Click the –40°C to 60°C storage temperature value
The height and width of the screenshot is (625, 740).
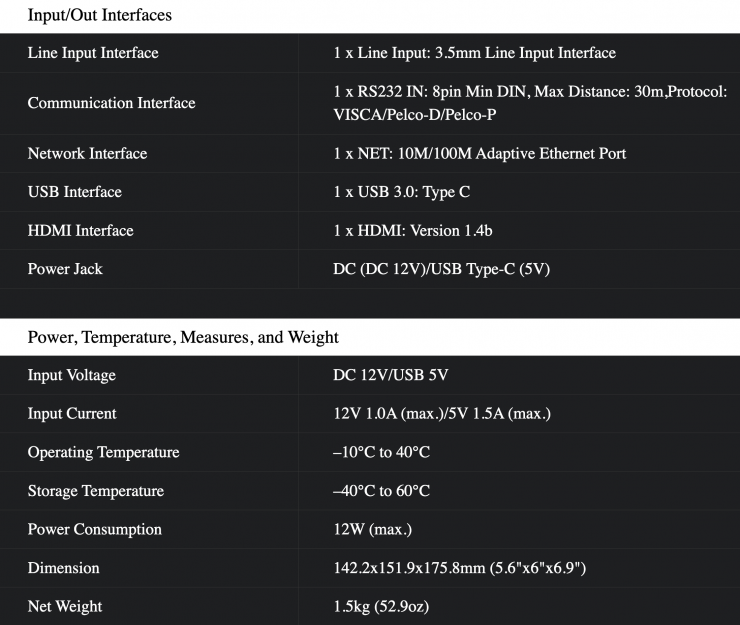pyautogui.click(x=381, y=491)
